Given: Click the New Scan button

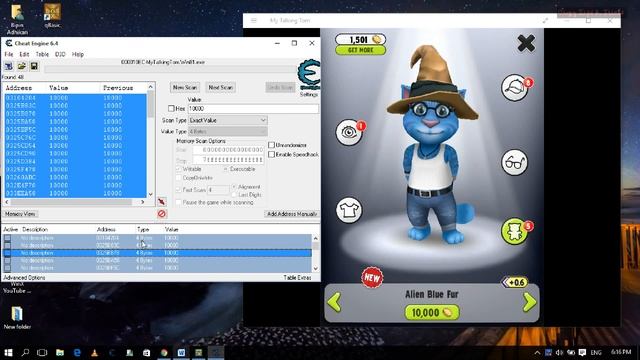Looking at the screenshot, I should click(x=185, y=87).
